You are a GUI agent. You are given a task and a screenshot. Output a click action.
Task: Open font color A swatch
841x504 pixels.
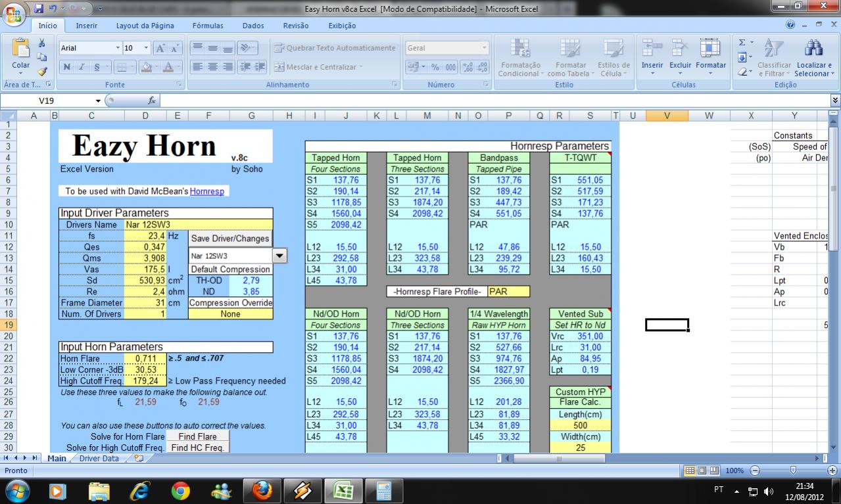[x=168, y=66]
